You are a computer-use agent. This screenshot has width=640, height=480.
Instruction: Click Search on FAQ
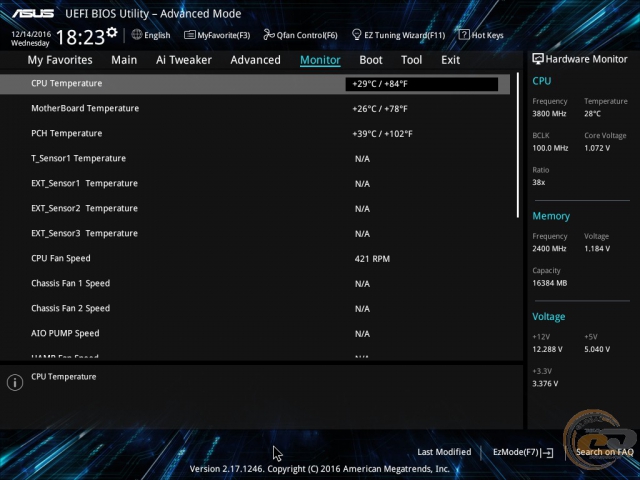[x=604, y=452]
